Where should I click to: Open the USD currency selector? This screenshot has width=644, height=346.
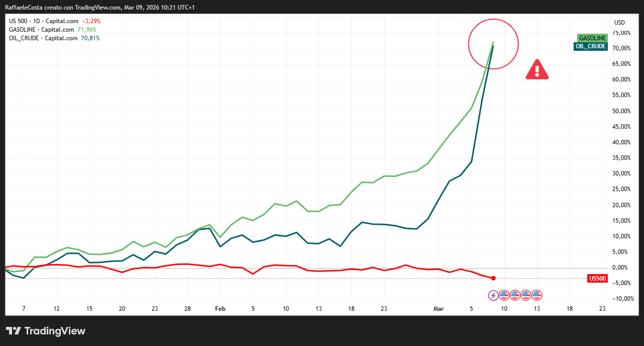[x=619, y=23]
